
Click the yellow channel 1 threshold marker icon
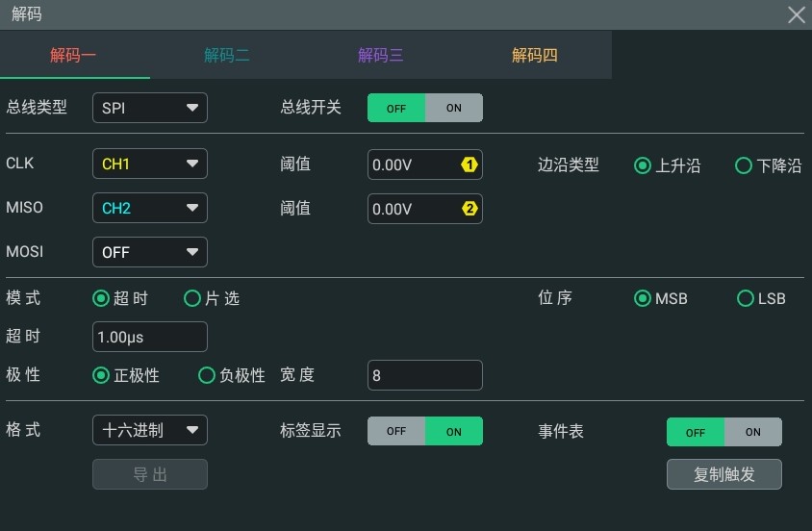coord(469,164)
